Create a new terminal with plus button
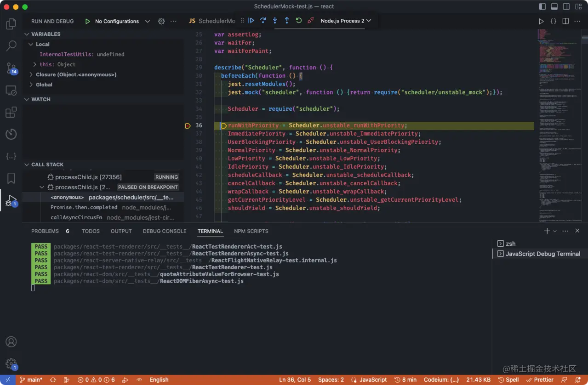Screen dimensions: 588x385 pos(547,231)
